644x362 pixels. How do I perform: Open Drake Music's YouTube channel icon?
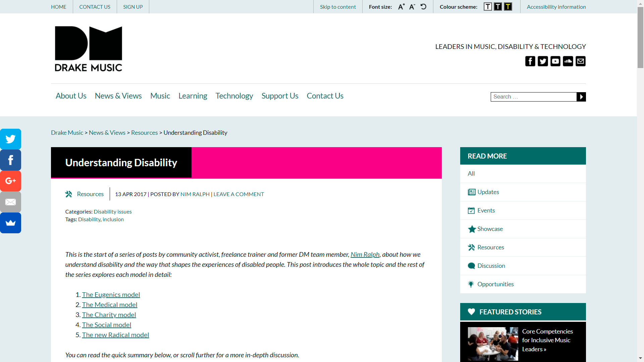tap(555, 61)
